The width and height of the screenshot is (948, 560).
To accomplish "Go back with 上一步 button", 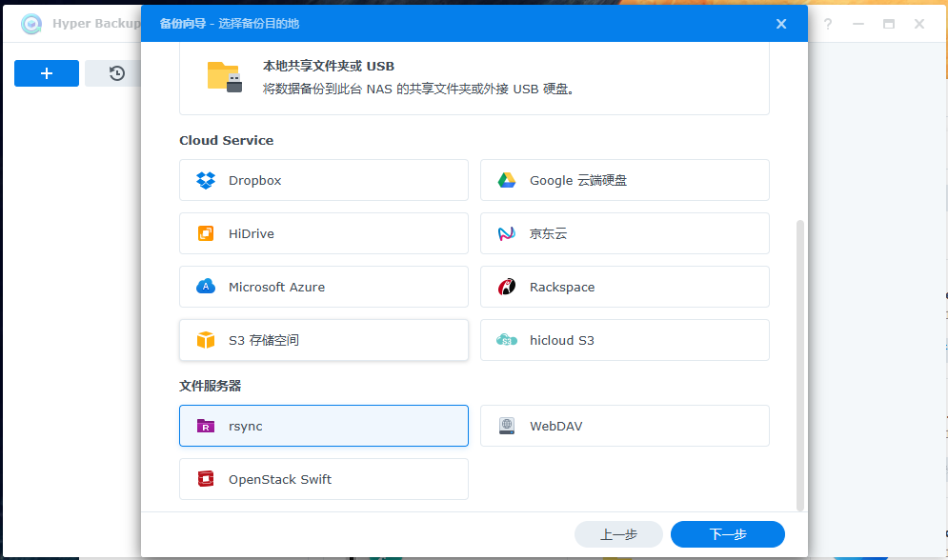I will pyautogui.click(x=618, y=534).
